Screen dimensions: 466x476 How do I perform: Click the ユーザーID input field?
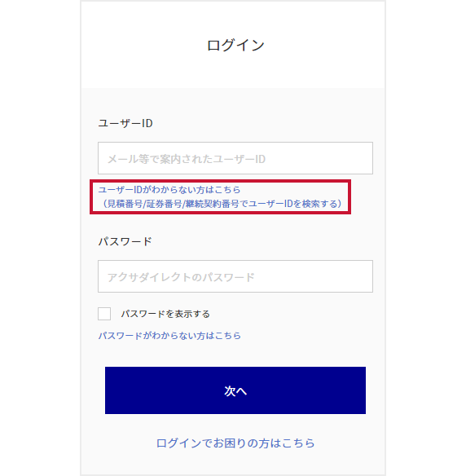tap(235, 158)
